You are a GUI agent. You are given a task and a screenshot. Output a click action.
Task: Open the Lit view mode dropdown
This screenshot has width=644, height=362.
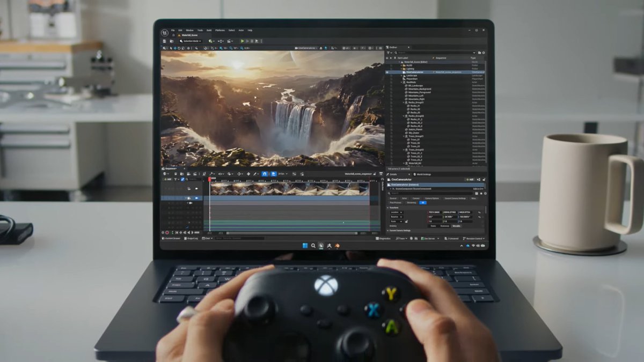[347, 48]
